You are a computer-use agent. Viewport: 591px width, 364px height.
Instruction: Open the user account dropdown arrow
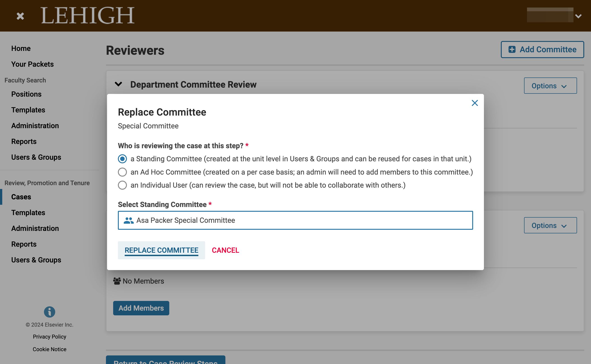[x=578, y=16]
